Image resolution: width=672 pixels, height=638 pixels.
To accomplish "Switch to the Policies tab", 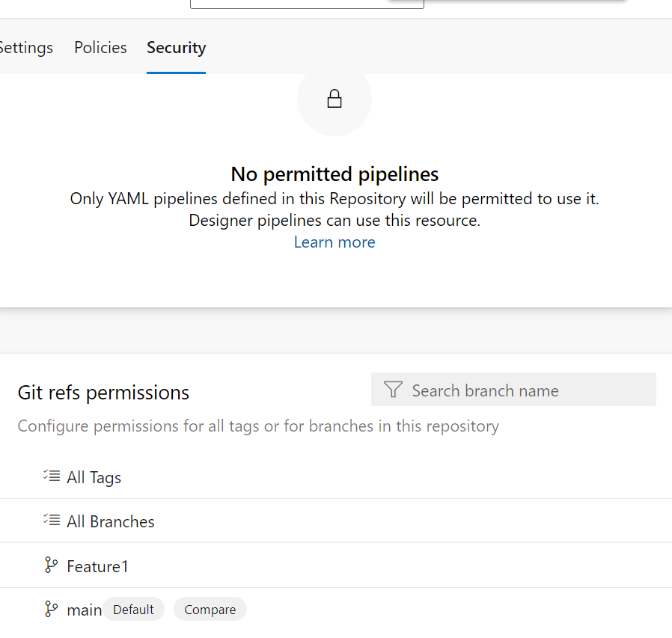I will 100,48.
